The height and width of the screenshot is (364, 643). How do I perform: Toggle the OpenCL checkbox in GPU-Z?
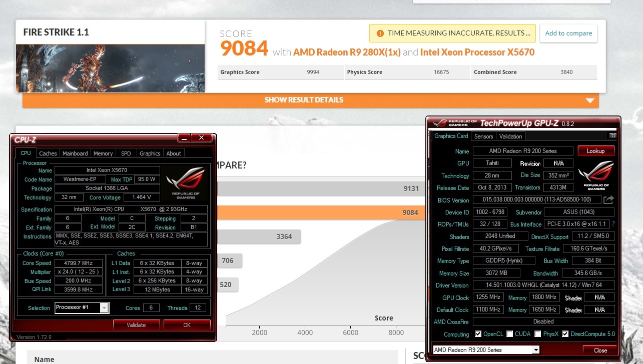pos(478,334)
